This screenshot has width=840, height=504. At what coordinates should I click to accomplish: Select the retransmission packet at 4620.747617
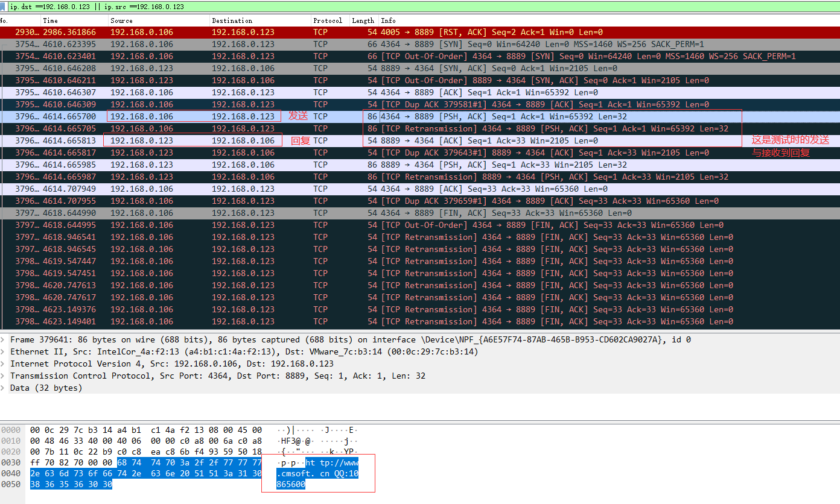pos(420,297)
